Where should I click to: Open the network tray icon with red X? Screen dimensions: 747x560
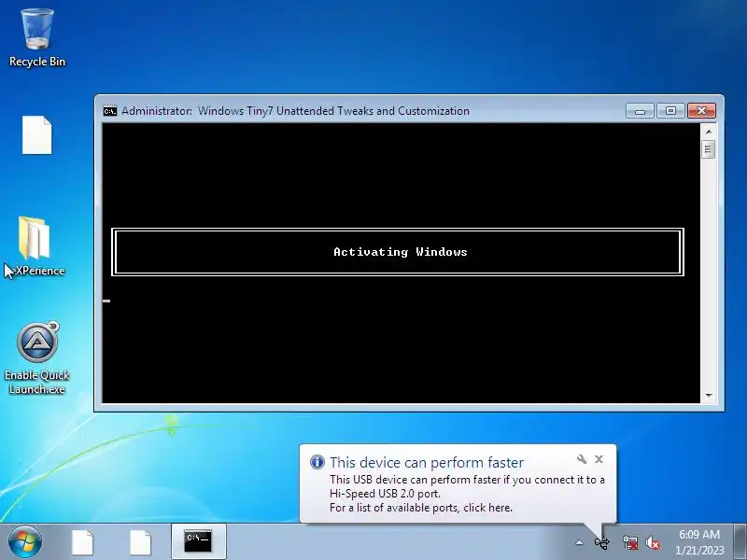(630, 542)
